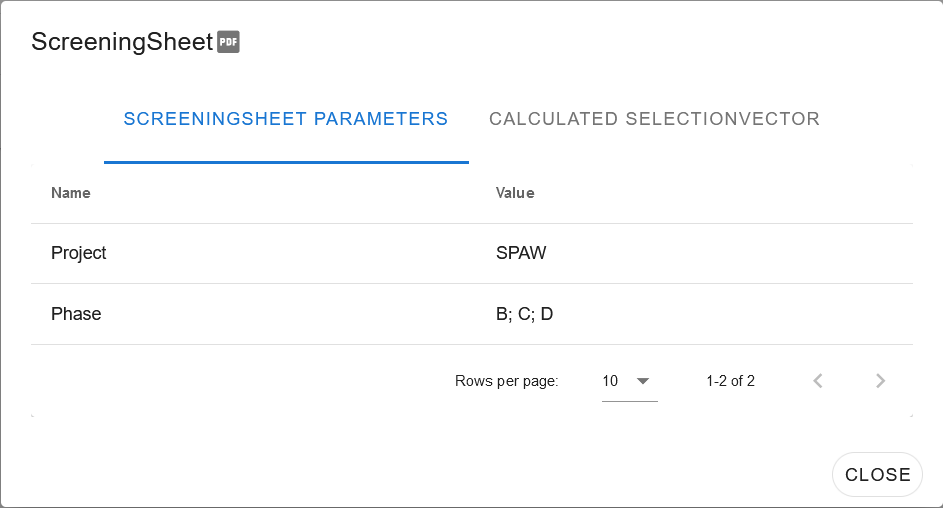Select the Phase name cell

pyautogui.click(x=76, y=314)
